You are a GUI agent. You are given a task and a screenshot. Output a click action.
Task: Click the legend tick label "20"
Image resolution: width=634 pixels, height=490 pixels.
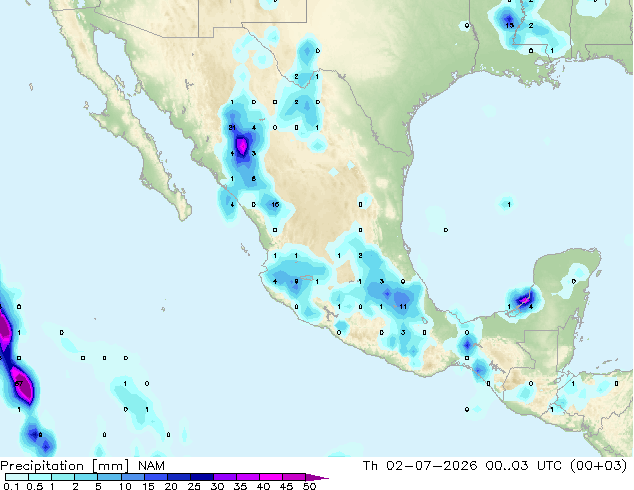pos(171,486)
